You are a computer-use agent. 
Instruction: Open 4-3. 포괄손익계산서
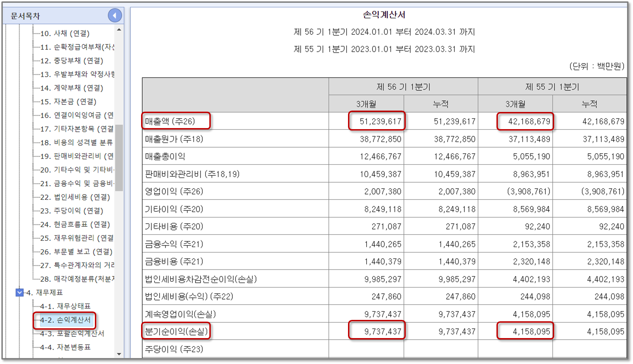click(x=72, y=334)
